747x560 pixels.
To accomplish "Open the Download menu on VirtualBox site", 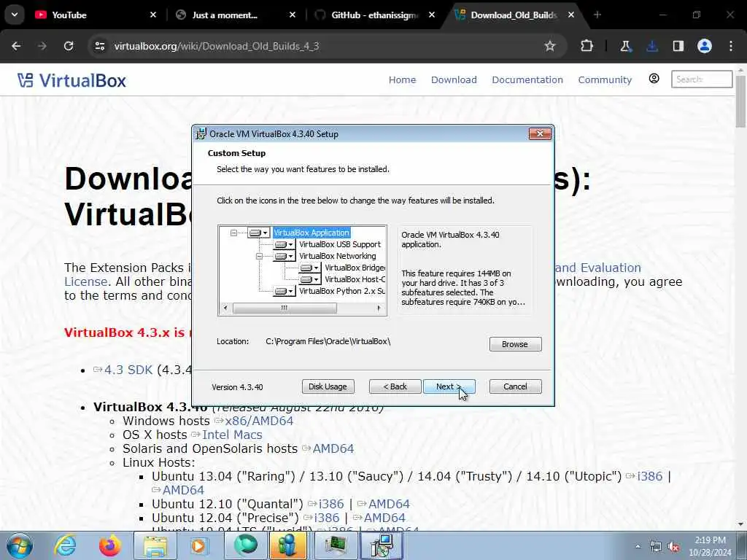I will tap(454, 80).
